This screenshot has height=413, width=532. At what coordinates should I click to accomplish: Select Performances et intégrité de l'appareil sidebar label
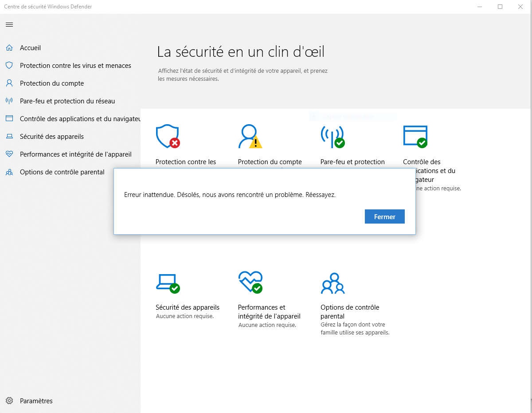(76, 154)
